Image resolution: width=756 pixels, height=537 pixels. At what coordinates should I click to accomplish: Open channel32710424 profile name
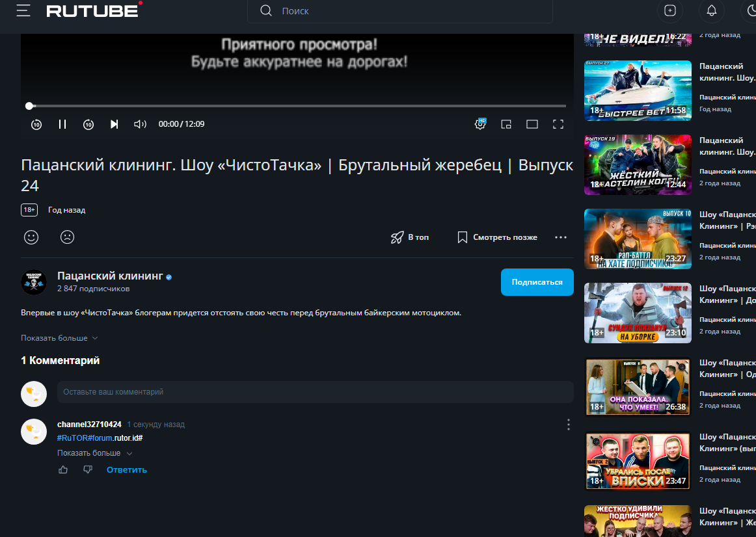[x=89, y=425]
